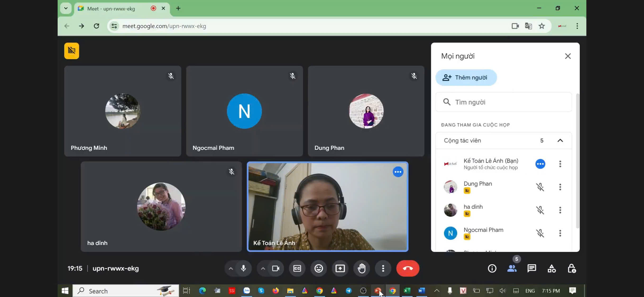Open Word from the taskbar
Screen dimensions: 644x297
point(421,291)
